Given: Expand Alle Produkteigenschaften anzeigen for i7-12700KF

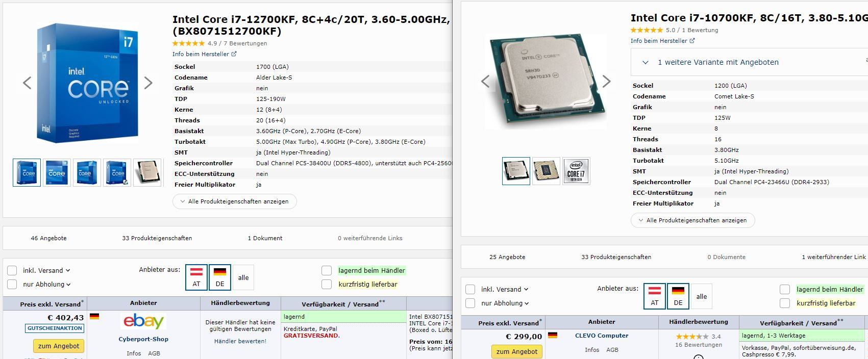Looking at the screenshot, I should (x=235, y=201).
